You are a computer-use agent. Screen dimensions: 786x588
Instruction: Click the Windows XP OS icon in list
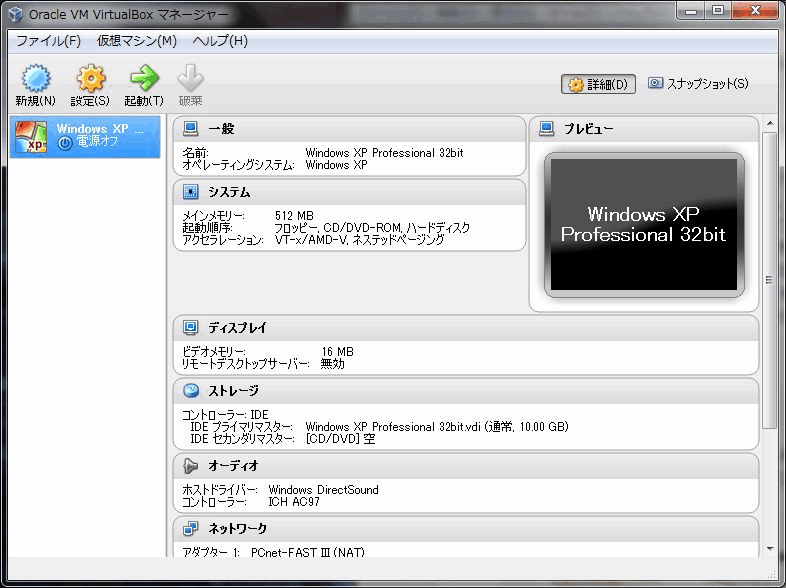tap(31, 136)
